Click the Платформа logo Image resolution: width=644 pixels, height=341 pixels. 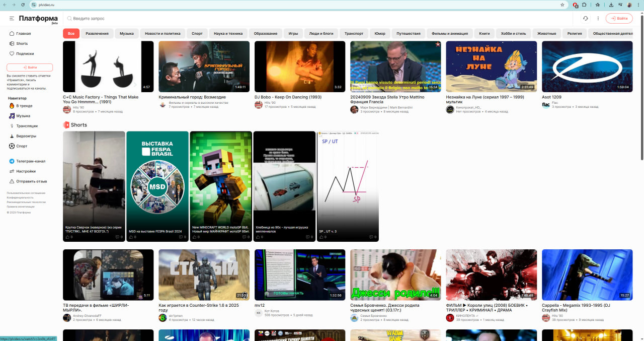[39, 19]
